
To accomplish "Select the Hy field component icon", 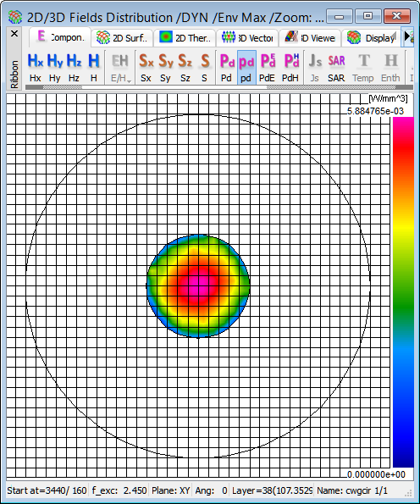I will pyautogui.click(x=55, y=67).
